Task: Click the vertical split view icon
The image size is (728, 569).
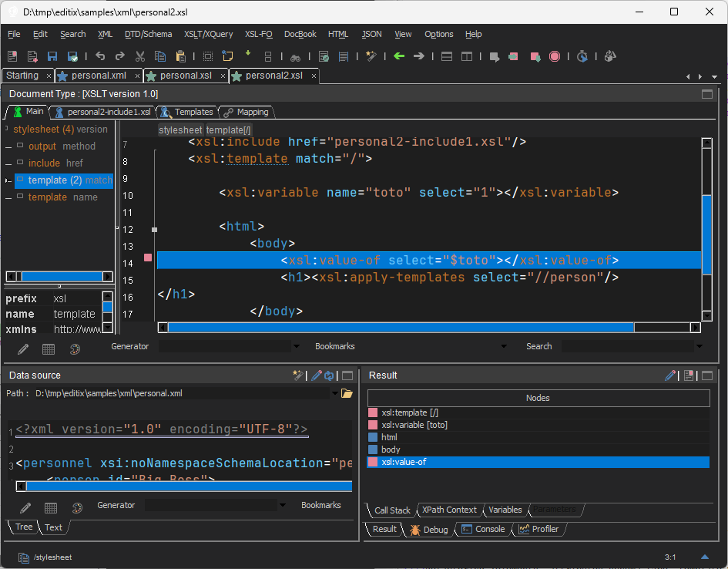Action: pyautogui.click(x=468, y=56)
